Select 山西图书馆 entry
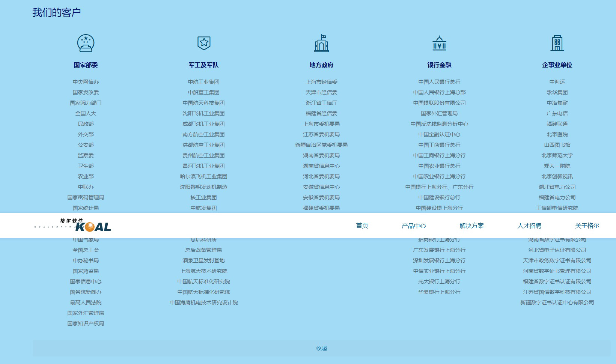The width and height of the screenshot is (616, 364). pyautogui.click(x=557, y=145)
